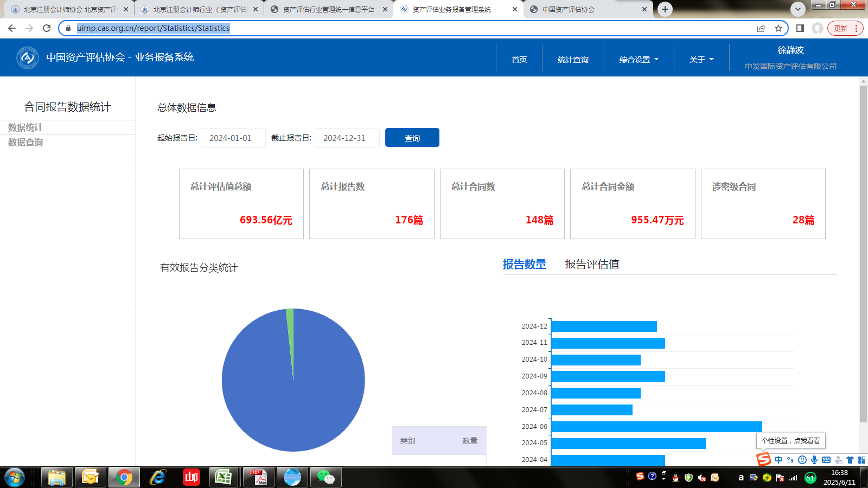Open 数据查询 in the left sidebar
This screenshot has height=488, width=868.
coord(25,142)
